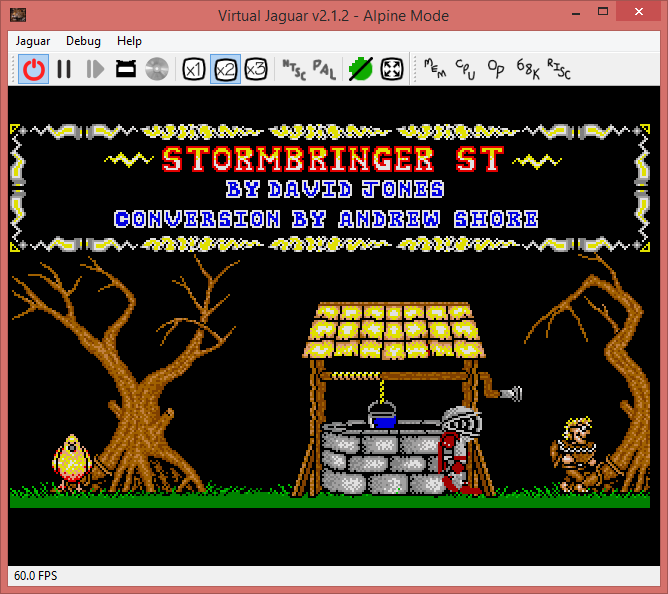The width and height of the screenshot is (668, 594).
Task: Open the 68K disassembly browser
Action: [x=527, y=69]
